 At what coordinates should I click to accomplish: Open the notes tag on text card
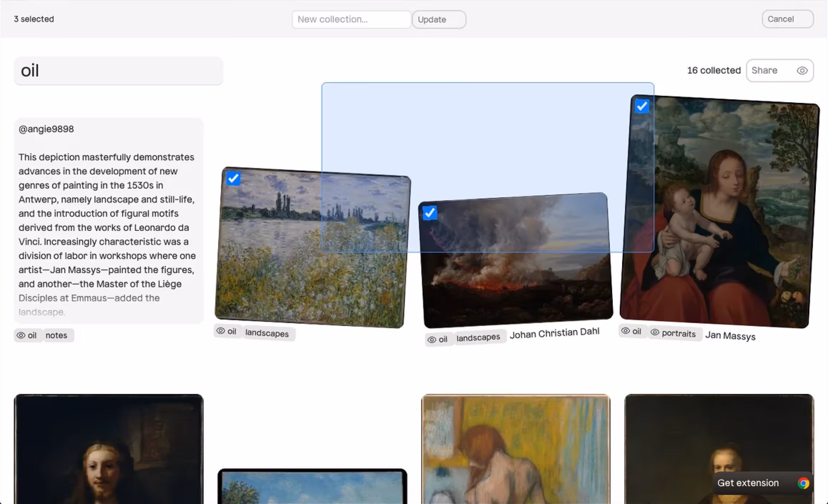(56, 335)
